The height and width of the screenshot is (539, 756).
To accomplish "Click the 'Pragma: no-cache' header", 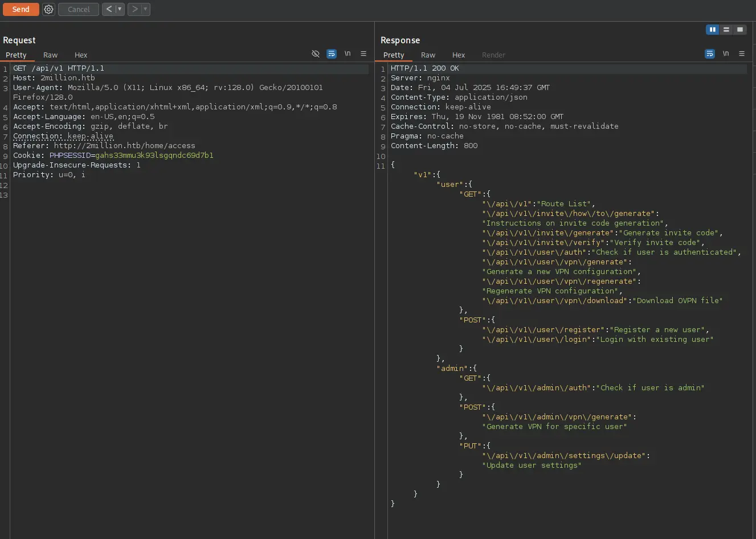I will (427, 136).
